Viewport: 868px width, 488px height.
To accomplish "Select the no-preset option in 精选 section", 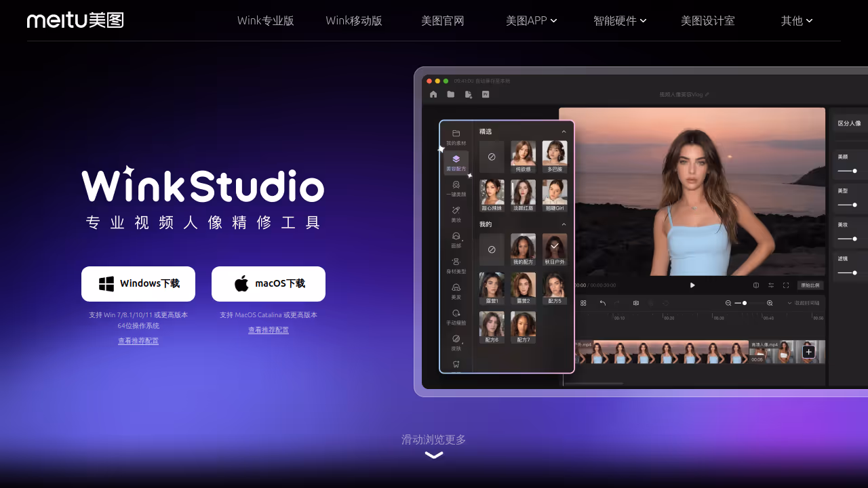I will tap(492, 157).
